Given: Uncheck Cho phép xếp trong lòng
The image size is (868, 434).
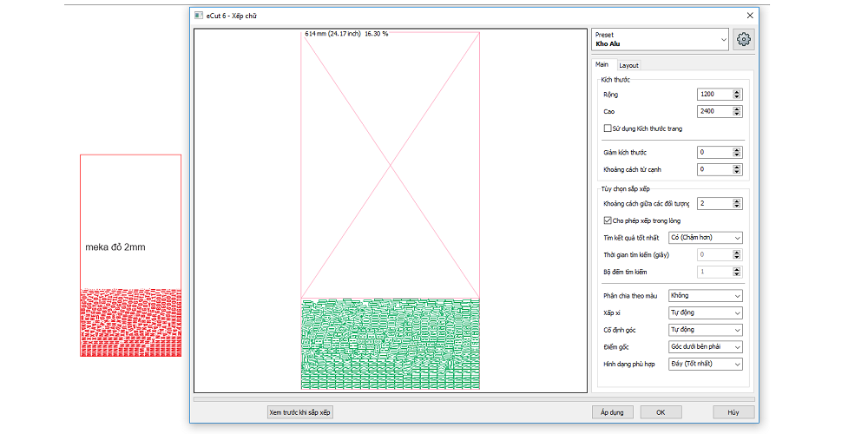Looking at the screenshot, I should (x=608, y=220).
